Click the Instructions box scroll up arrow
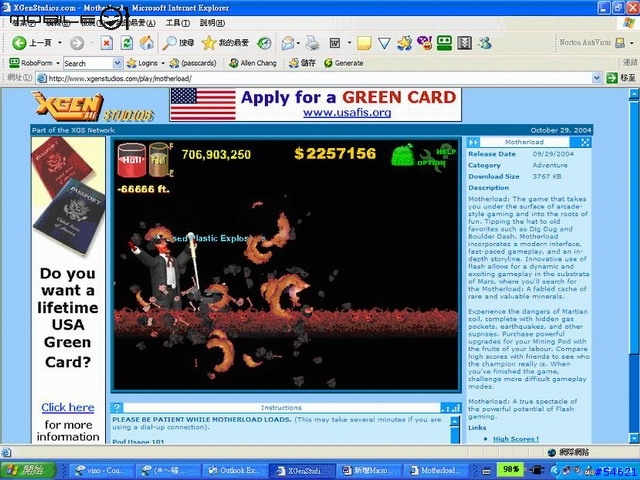640x480 pixels. (x=455, y=421)
